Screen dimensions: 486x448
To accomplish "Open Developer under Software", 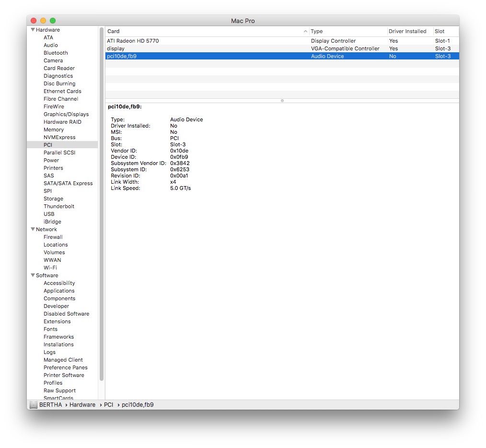I will click(x=56, y=306).
